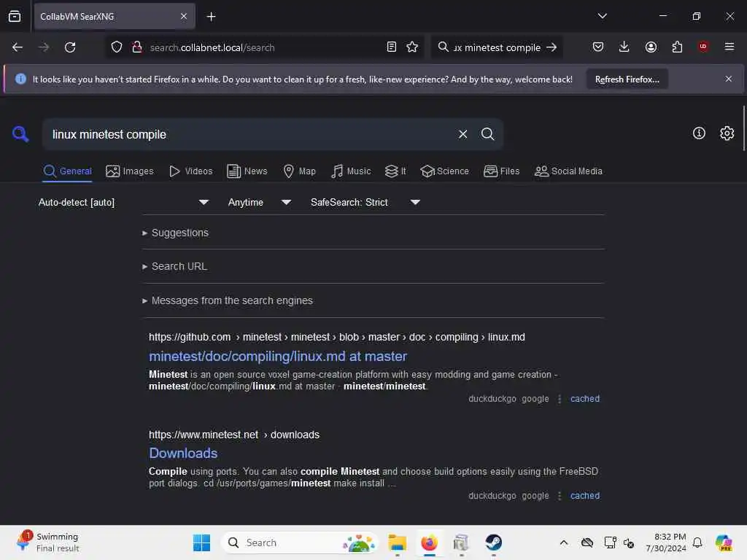Open Swimming widget on taskbar

[x=47, y=542]
